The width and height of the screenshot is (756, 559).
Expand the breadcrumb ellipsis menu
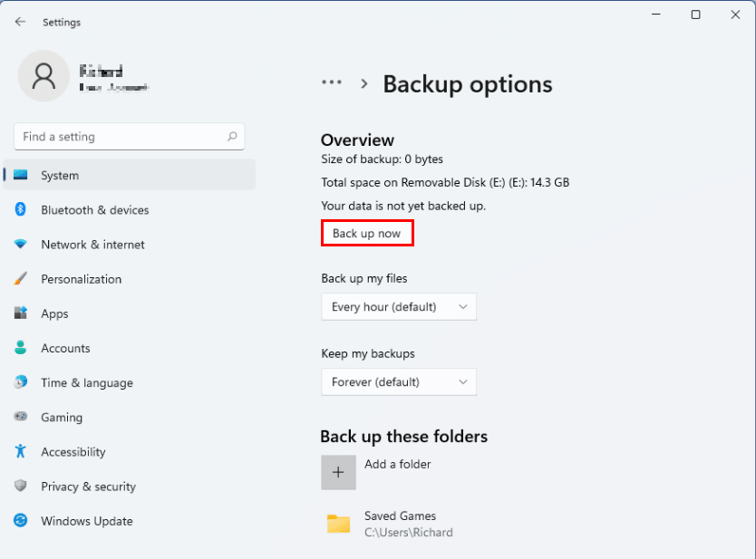332,83
